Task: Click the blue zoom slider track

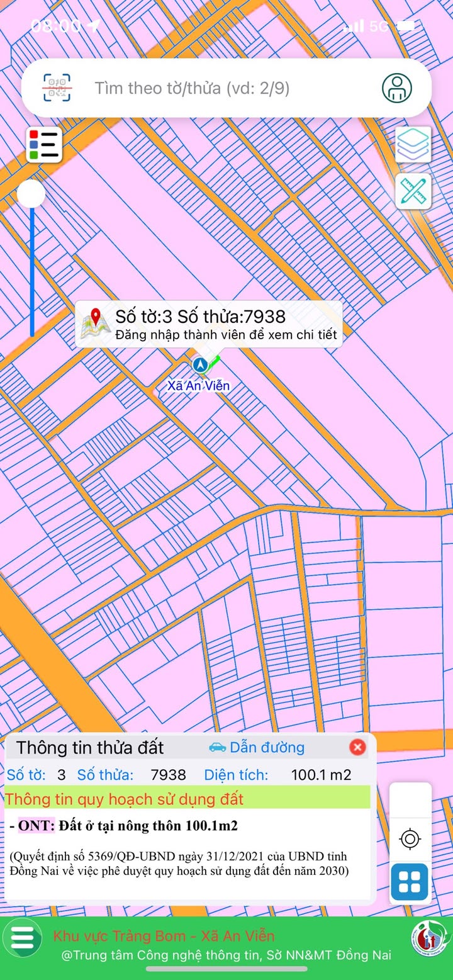Action: click(x=31, y=272)
